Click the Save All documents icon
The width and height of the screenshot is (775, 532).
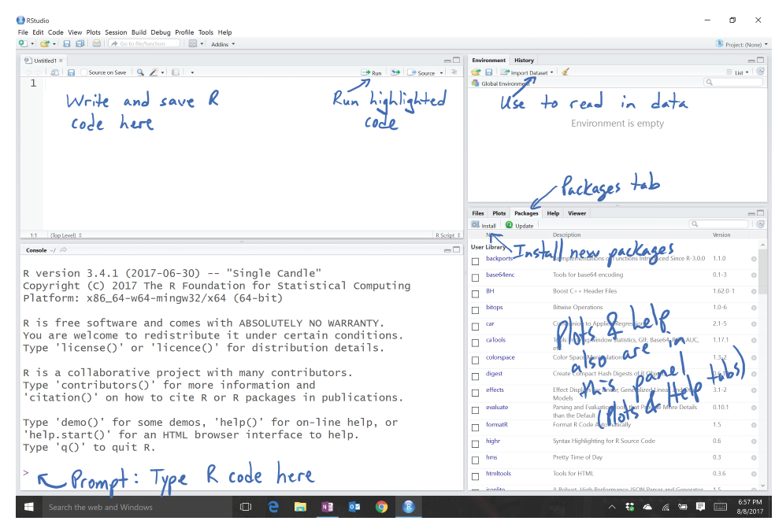pos(80,43)
